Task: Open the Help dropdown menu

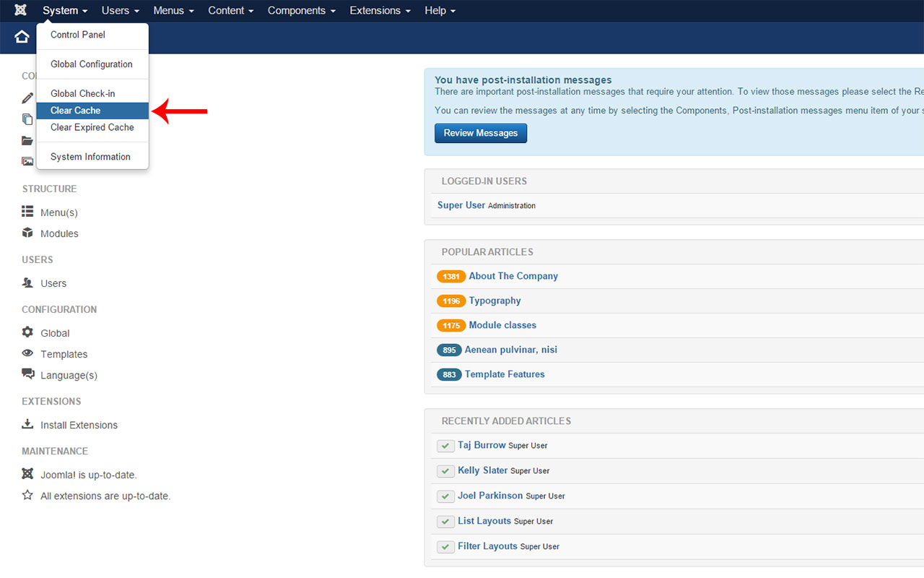Action: [440, 10]
